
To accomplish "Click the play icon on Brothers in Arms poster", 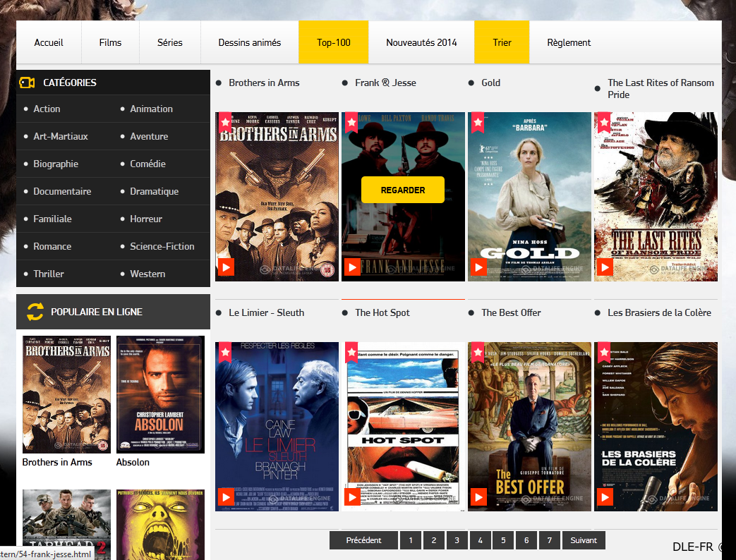I will 226,268.
